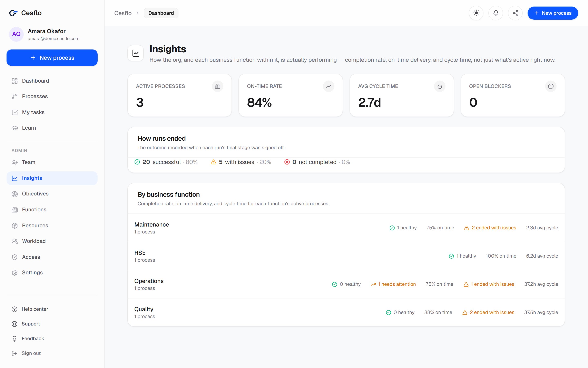Open Settings in the sidebar
Viewport: 588px width, 368px height.
(x=52, y=273)
